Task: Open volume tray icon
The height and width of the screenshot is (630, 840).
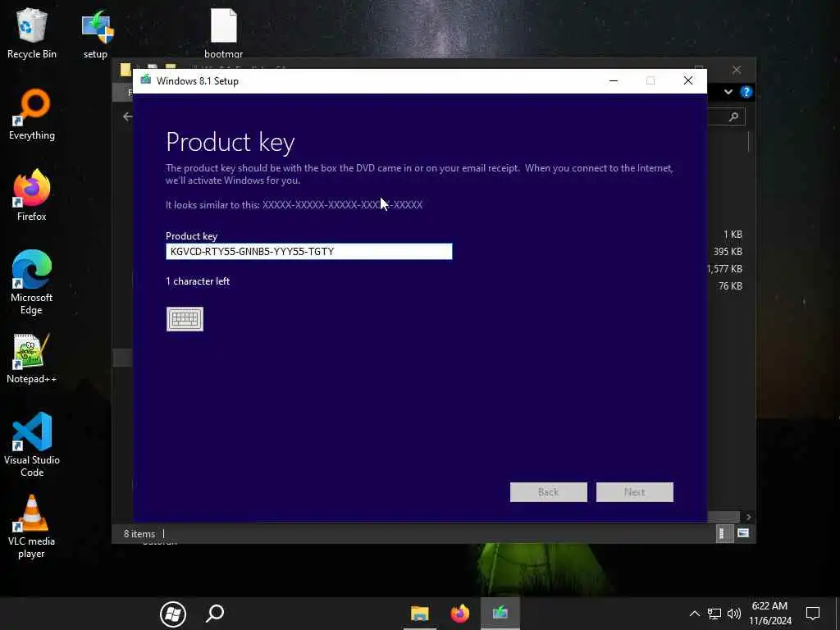Action: tap(734, 614)
